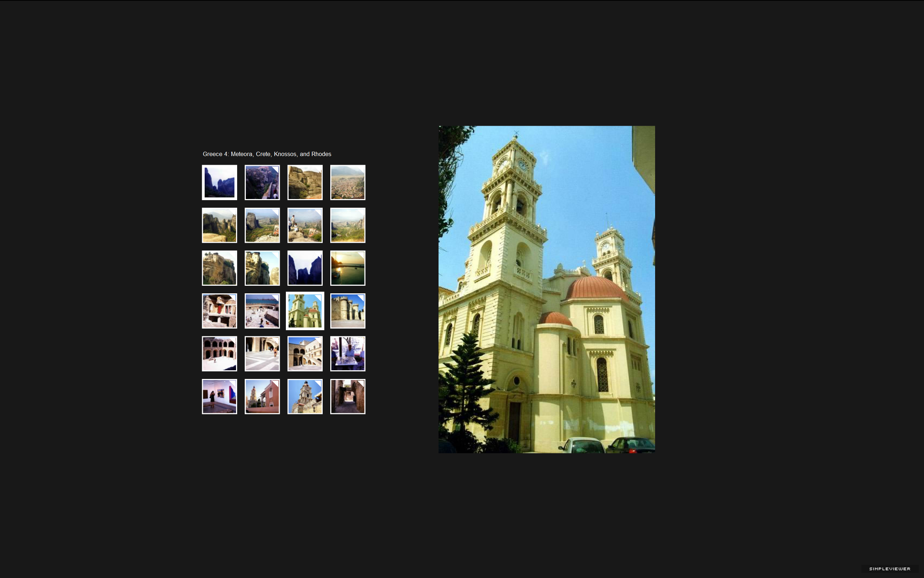Select thumbnail of stone palace with outdoor staircase
The width and height of the screenshot is (924, 578).
tap(305, 354)
